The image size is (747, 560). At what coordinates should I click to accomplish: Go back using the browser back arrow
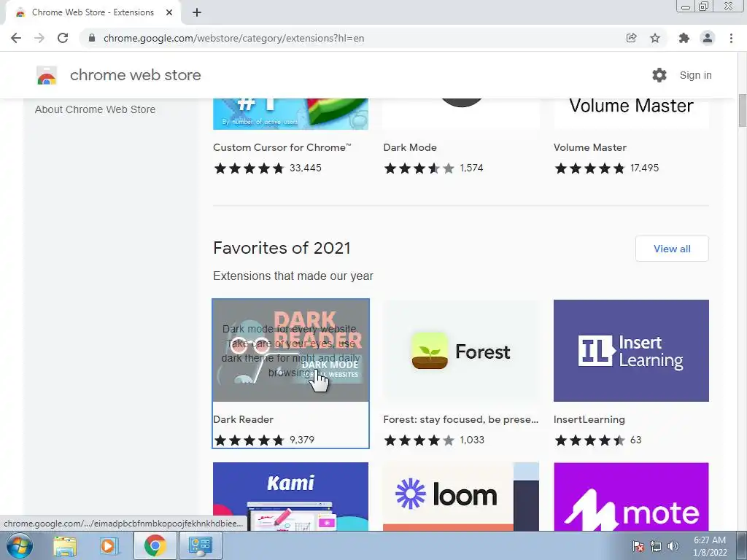pyautogui.click(x=16, y=38)
